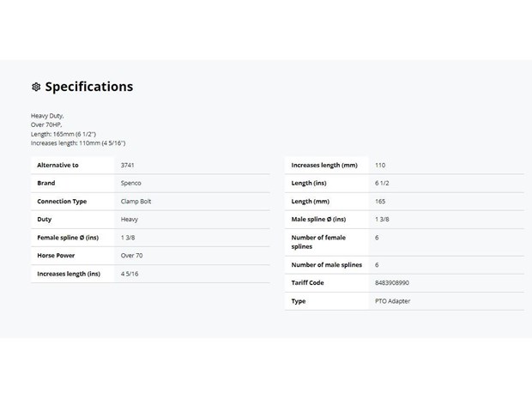Click the Type value PTO Adapter
The width and height of the screenshot is (532, 399).
(x=392, y=301)
